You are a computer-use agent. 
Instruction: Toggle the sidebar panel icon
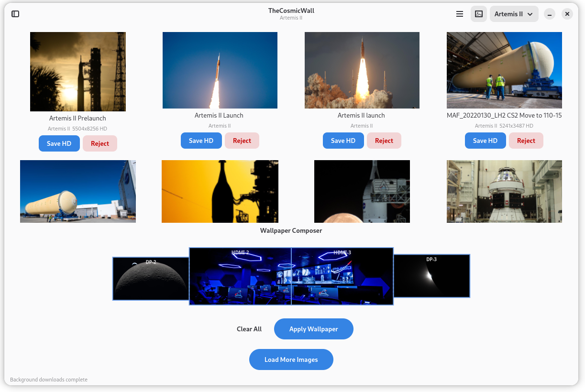pos(15,14)
